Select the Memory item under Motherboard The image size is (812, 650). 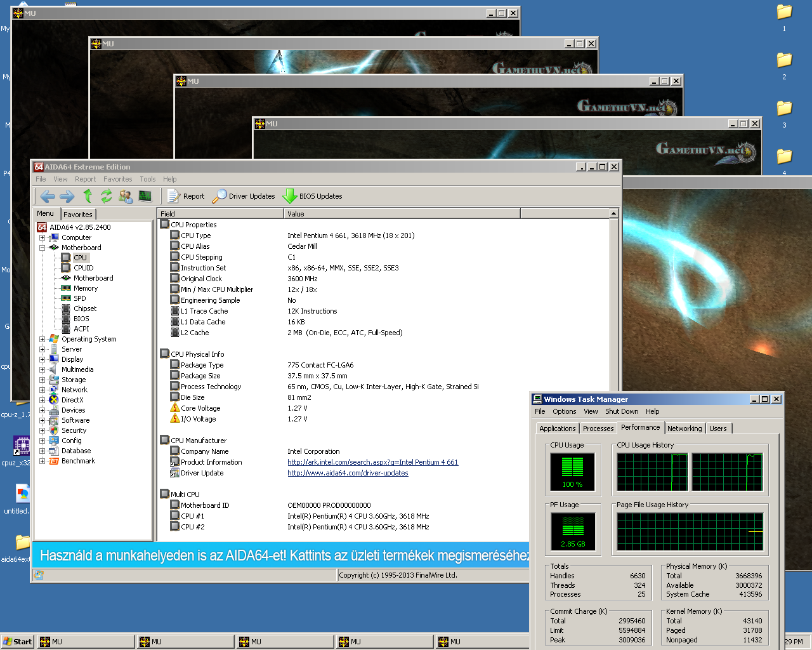[x=86, y=288]
